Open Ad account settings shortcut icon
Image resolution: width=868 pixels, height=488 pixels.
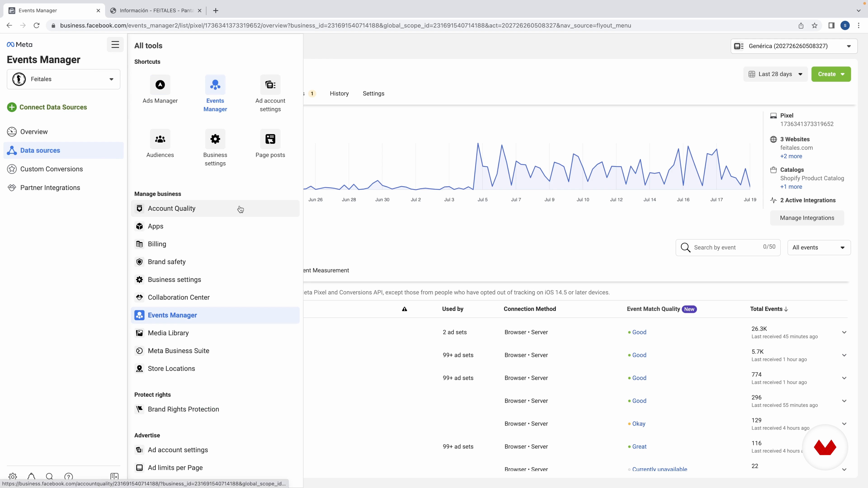(270, 85)
